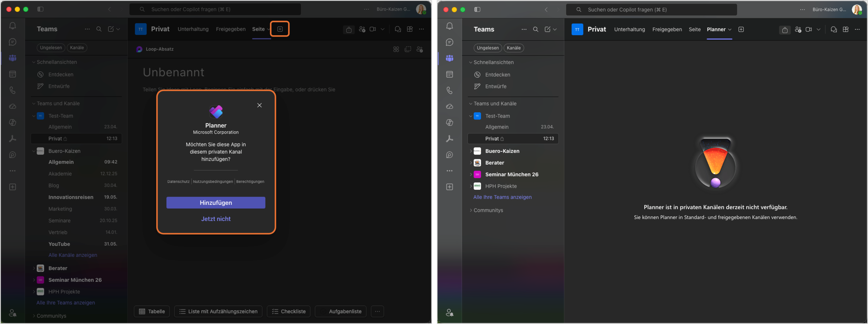Open video call options dropdown in right window

click(818, 29)
